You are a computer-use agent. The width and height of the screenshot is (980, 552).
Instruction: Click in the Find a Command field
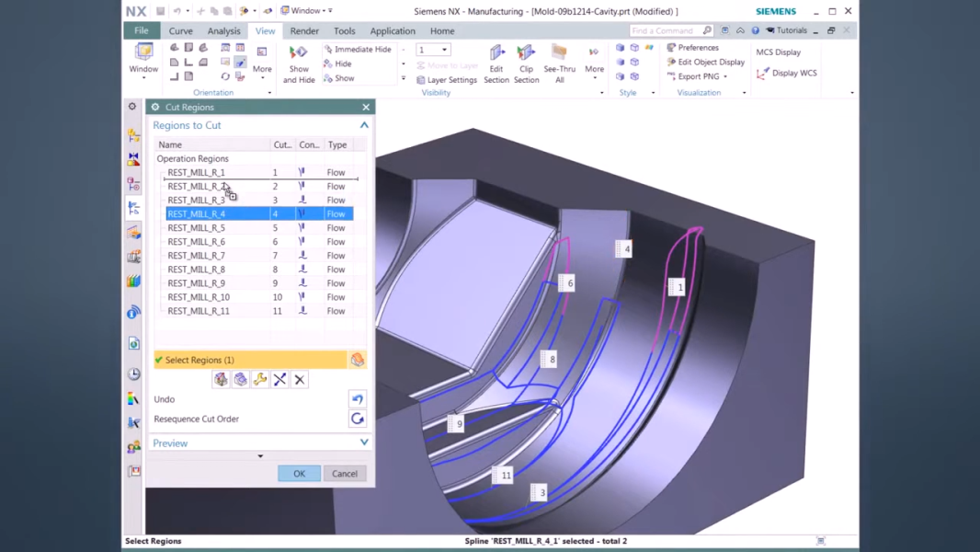coord(666,30)
